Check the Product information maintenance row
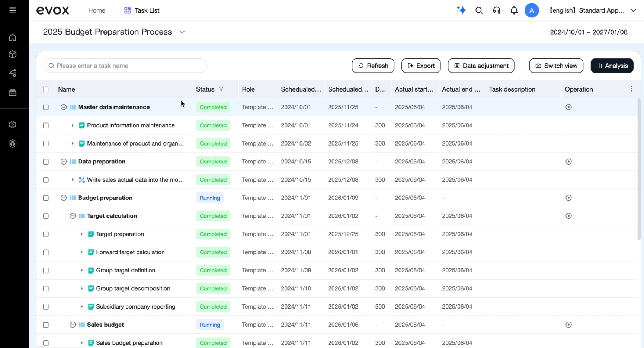Screen dimensions: 644x348 pyautogui.click(x=46, y=125)
